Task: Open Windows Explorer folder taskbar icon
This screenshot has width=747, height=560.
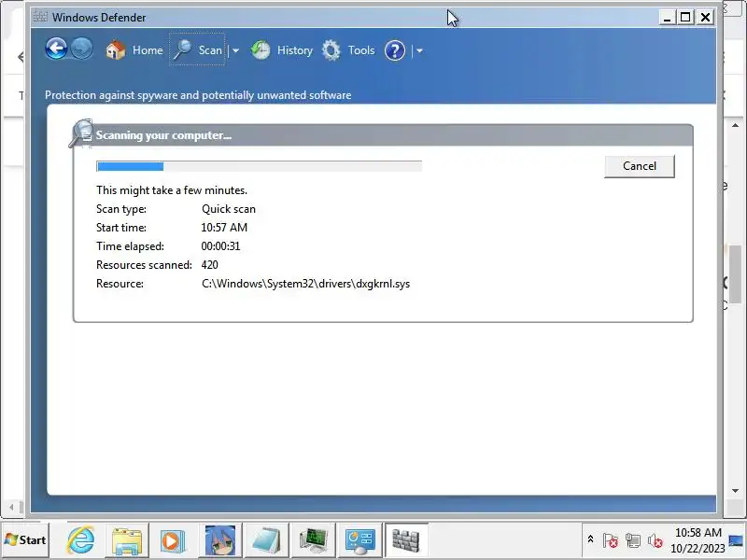Action: [127, 540]
